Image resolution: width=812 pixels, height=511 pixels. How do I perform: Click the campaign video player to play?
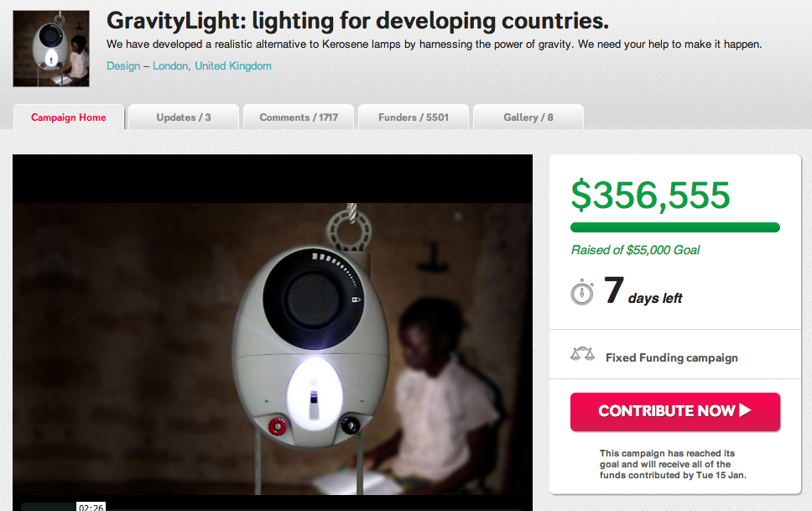point(273,333)
